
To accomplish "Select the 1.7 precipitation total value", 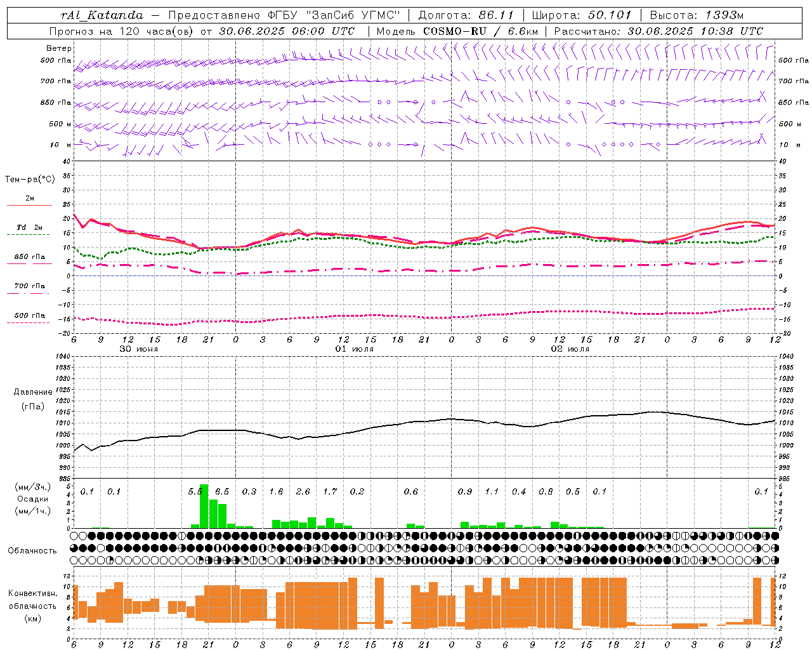I will [x=330, y=491].
